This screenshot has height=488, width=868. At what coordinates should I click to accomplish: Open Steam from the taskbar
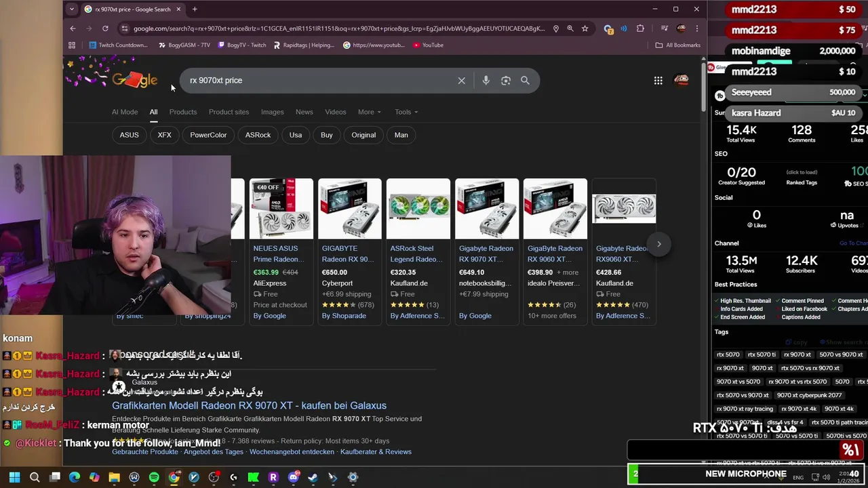click(313, 477)
